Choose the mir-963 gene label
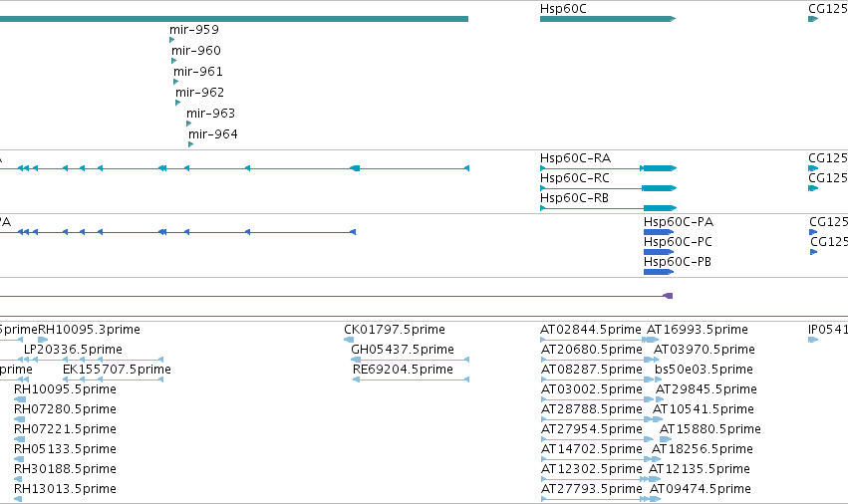 (x=211, y=114)
